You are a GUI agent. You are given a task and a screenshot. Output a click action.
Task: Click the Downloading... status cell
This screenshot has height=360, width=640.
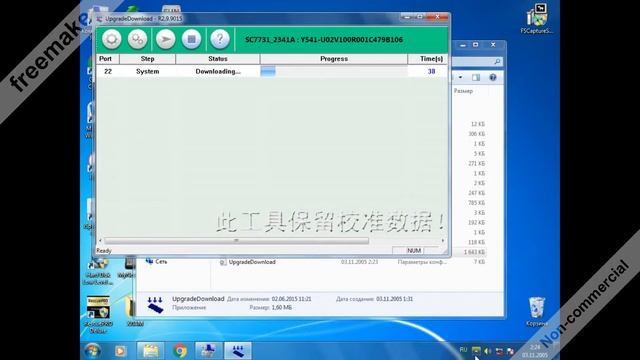(218, 71)
